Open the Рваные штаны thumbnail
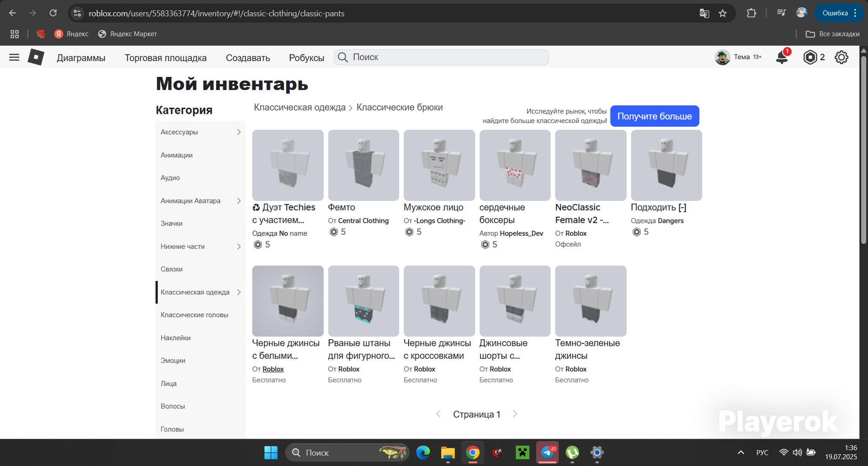The width and height of the screenshot is (868, 466). coord(364,301)
